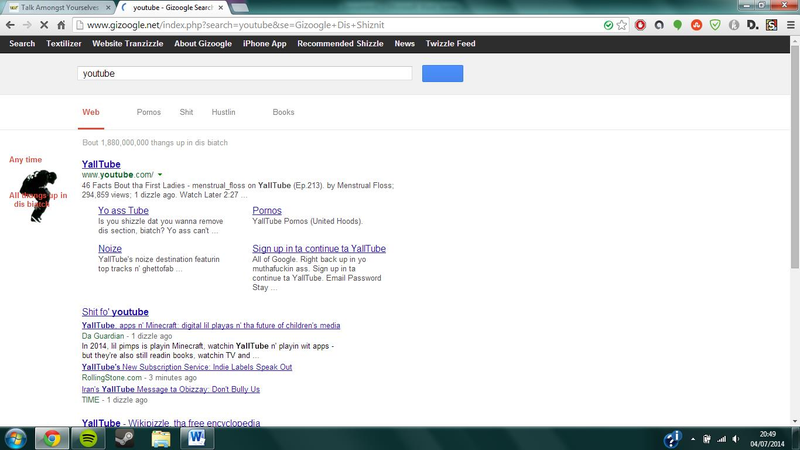Close the Gizoogle Search tab
800x450 pixels.
pos(220,8)
